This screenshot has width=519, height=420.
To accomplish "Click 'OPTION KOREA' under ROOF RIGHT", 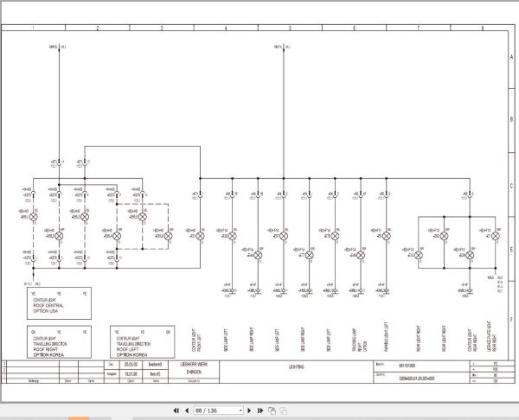I will point(48,355).
